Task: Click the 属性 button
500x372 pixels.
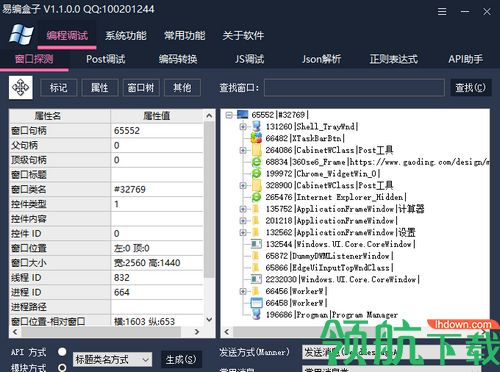Action: point(100,88)
